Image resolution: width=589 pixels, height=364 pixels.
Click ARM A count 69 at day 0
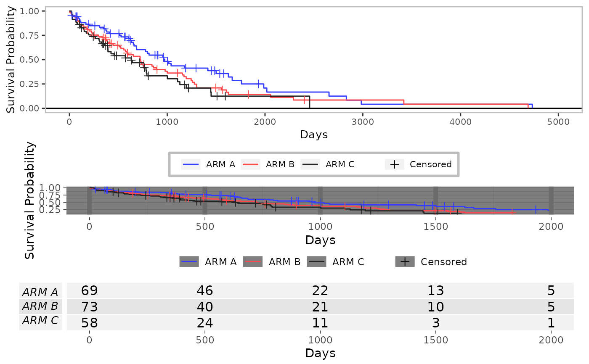89,290
